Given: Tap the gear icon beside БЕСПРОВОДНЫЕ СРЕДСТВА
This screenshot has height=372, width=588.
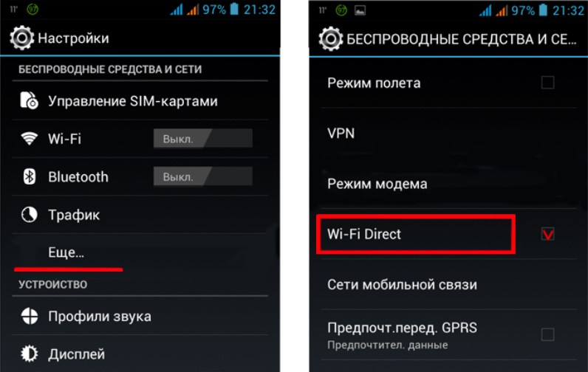Looking at the screenshot, I should click(330, 38).
